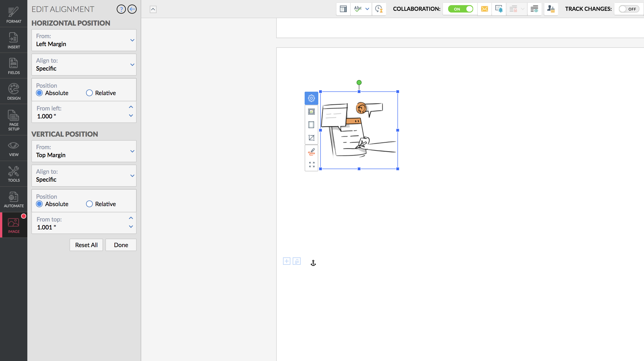Open the spell check Abc icon
Viewport: 644px width, 361px height.
pos(358,9)
